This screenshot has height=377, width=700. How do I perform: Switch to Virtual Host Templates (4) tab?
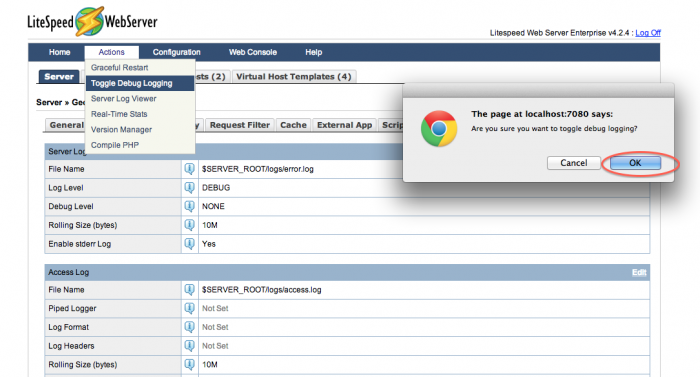click(x=294, y=77)
